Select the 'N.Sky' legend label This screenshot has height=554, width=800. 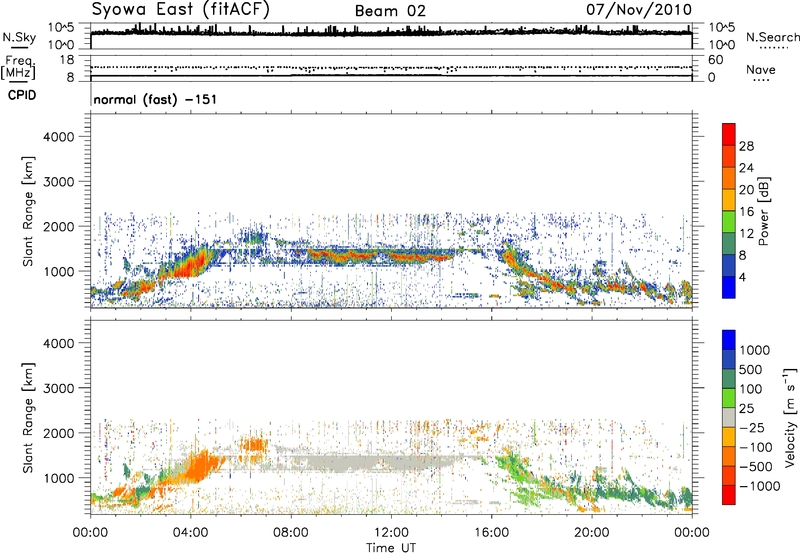click(x=19, y=37)
